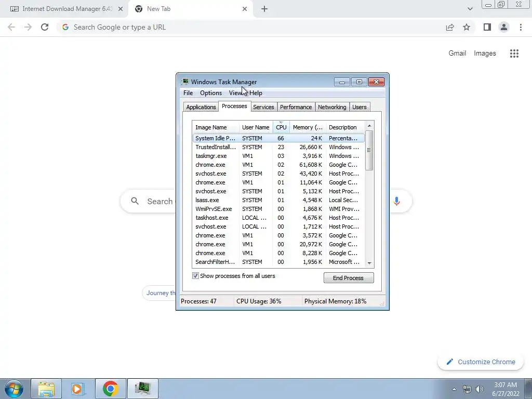Open the Chrome profile avatar

(504, 27)
